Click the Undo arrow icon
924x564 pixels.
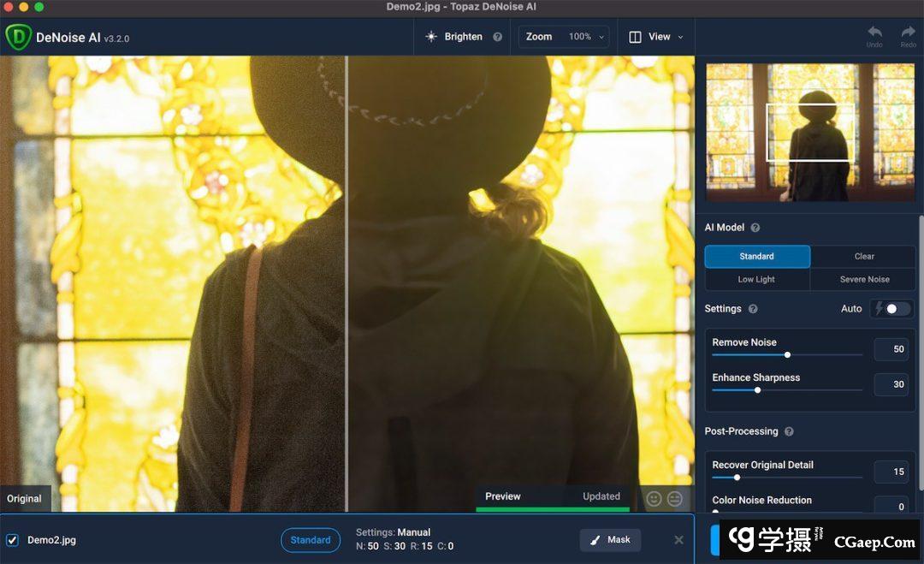coord(874,33)
